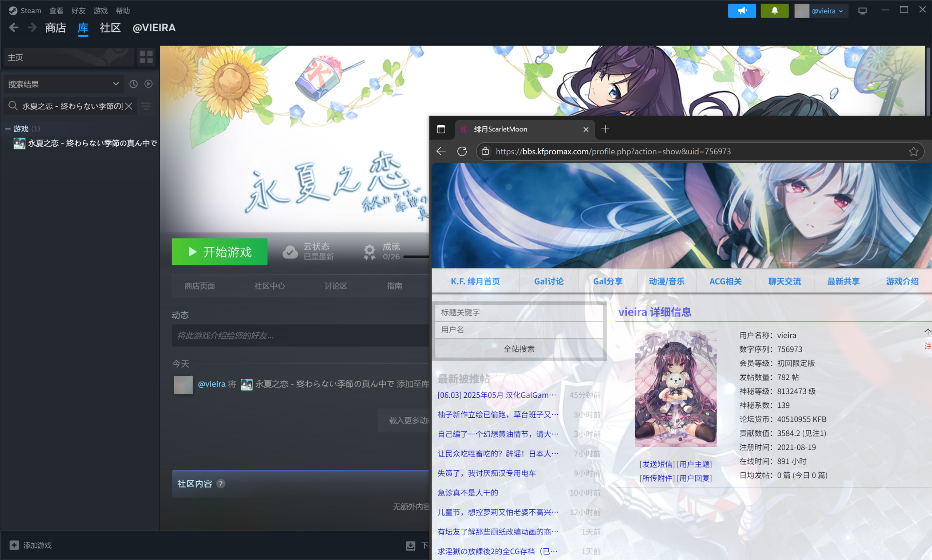Bookmark page with the star icon
This screenshot has width=932, height=560.
coord(913,152)
